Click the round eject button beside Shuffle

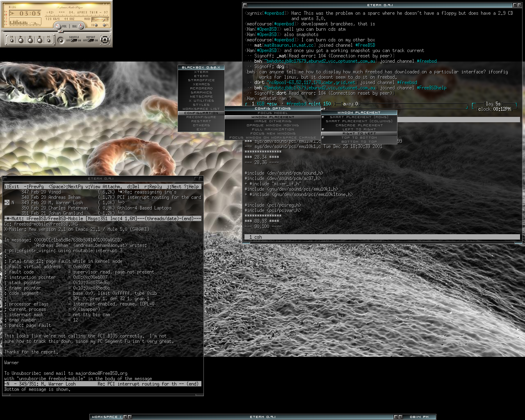[x=61, y=40]
